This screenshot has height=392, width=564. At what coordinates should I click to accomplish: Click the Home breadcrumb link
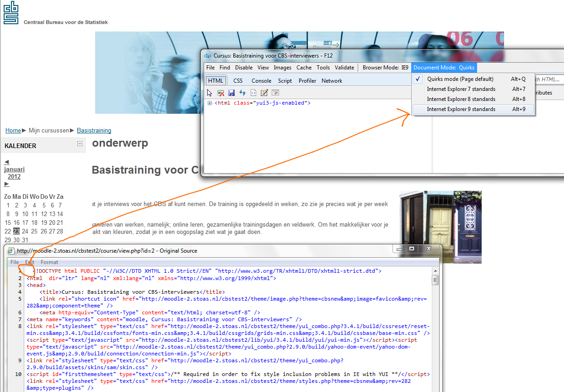pos(13,131)
